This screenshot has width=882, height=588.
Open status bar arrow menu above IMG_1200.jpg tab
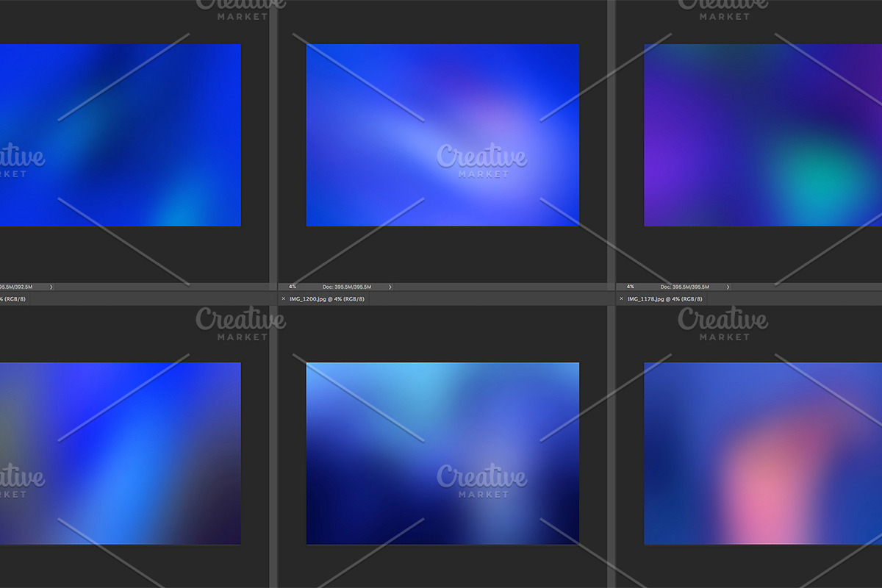[390, 287]
